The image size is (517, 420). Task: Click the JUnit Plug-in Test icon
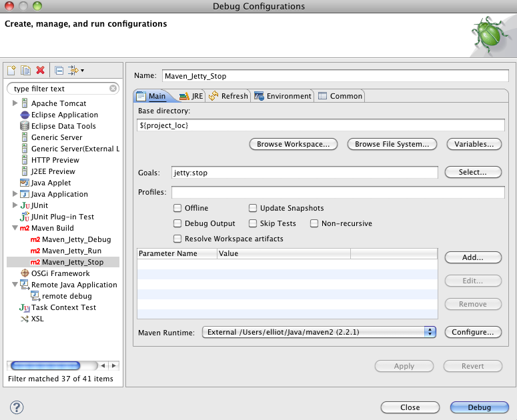[x=25, y=216]
